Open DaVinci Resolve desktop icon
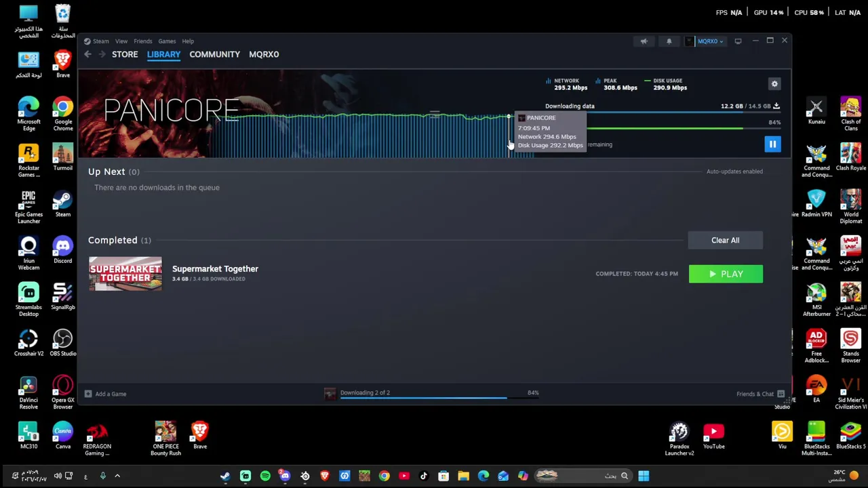Viewport: 868px width, 488px height. tap(28, 392)
